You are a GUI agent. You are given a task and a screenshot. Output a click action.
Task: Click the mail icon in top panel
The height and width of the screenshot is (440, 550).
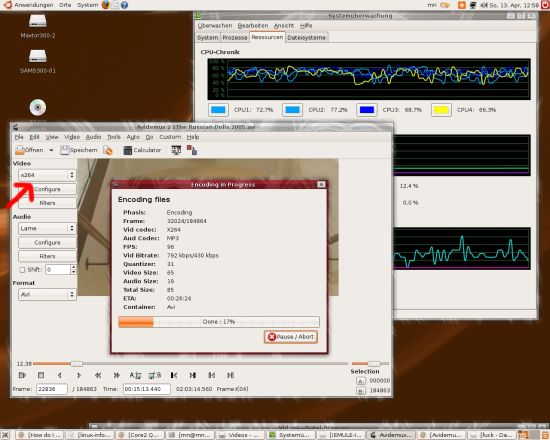(115, 5)
